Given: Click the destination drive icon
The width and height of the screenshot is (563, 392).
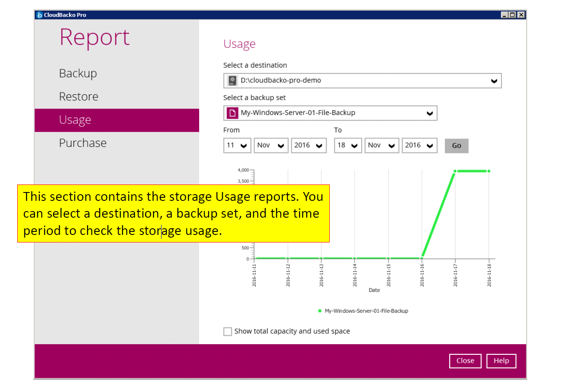Looking at the screenshot, I should point(232,81).
